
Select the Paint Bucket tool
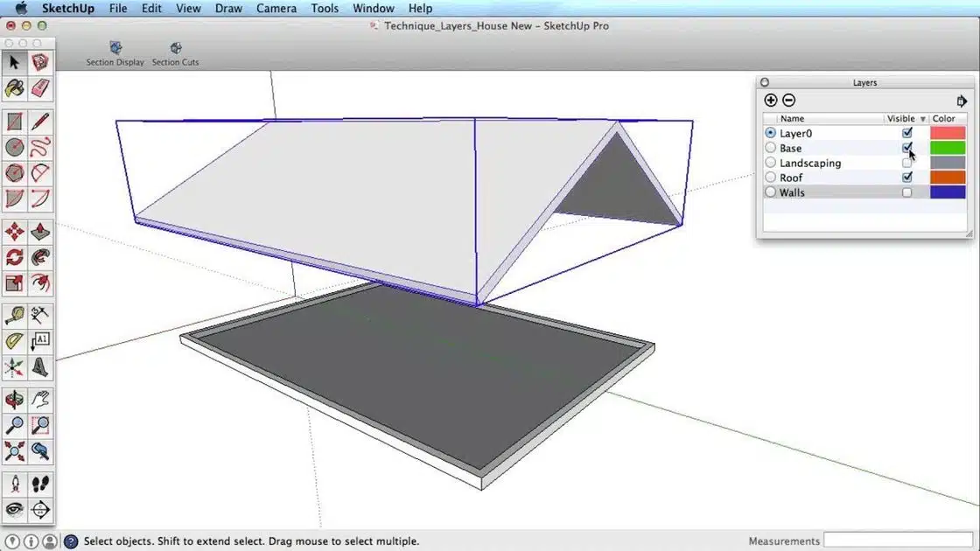coord(15,88)
